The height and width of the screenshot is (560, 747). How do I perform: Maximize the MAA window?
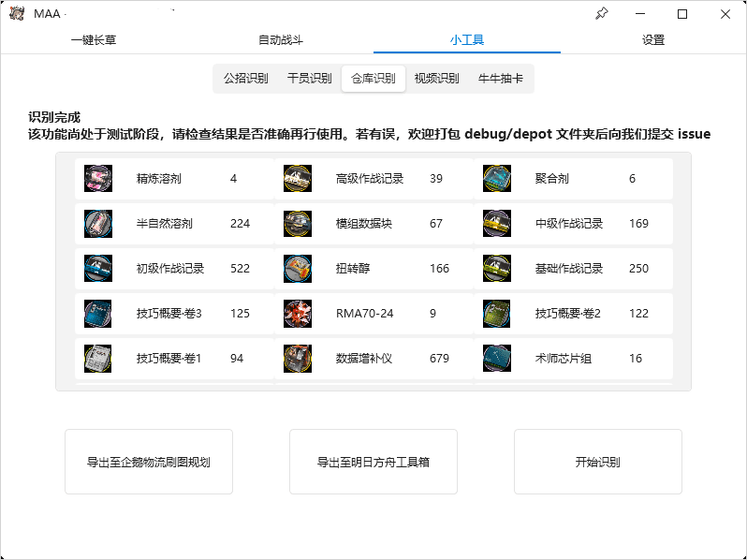[682, 14]
